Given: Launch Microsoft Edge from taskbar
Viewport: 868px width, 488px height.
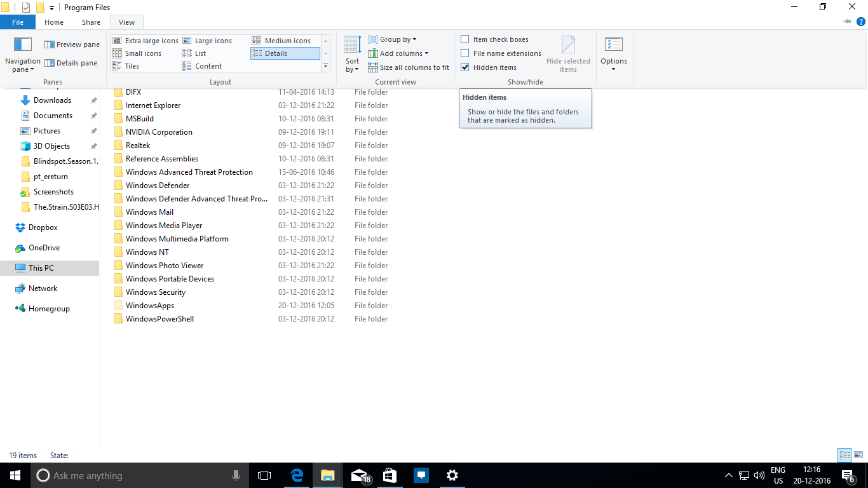Looking at the screenshot, I should pyautogui.click(x=297, y=475).
